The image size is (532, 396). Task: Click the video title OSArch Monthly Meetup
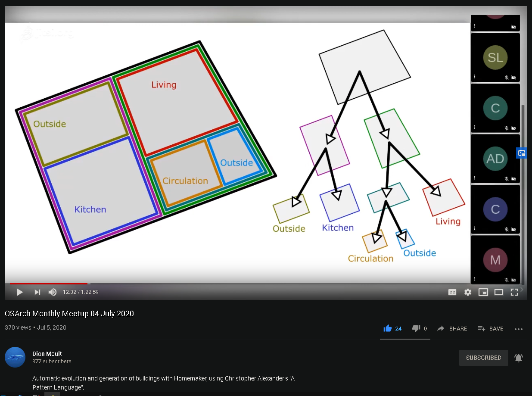[69, 314]
